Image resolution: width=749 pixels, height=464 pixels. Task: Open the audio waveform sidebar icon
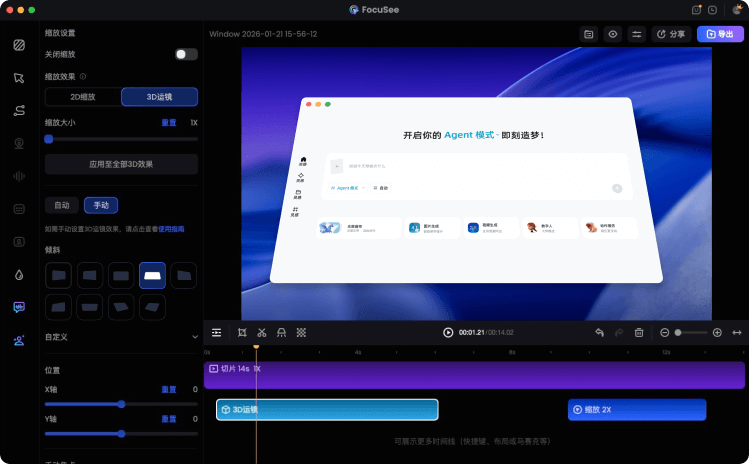(x=19, y=176)
